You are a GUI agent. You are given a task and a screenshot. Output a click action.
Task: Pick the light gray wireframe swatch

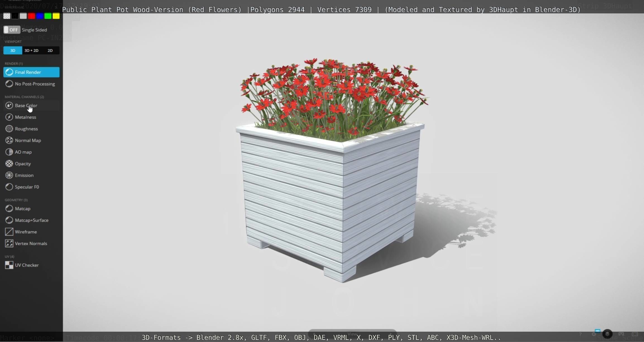(x=23, y=16)
